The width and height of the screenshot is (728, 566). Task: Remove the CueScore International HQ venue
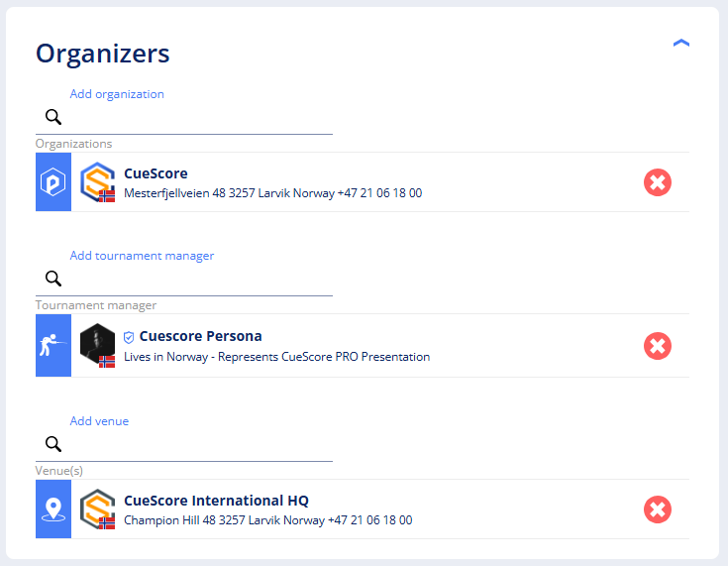point(658,509)
